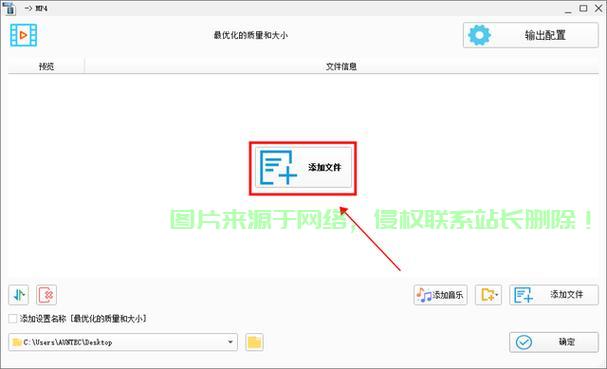
Task: Click the 最优化的质量和大小 label
Action: click(250, 35)
